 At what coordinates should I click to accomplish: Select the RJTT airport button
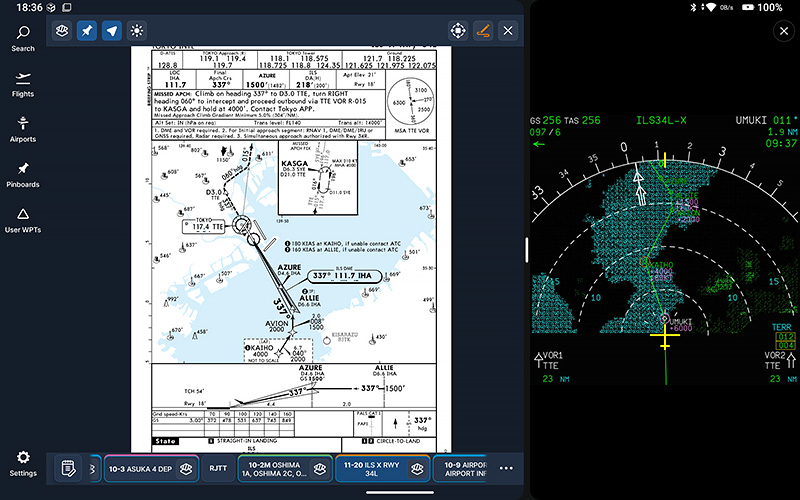(218, 468)
